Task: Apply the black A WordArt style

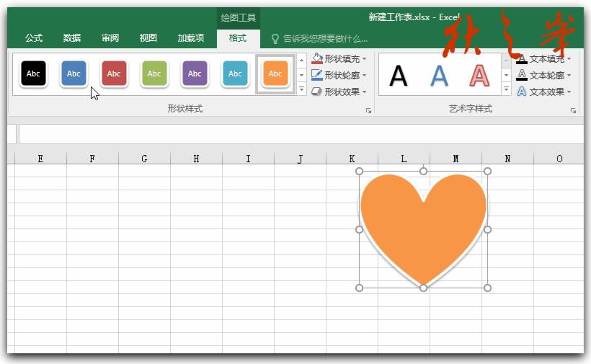Action: point(399,76)
